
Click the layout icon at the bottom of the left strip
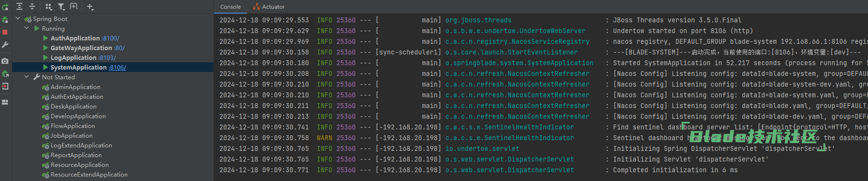(x=5, y=102)
